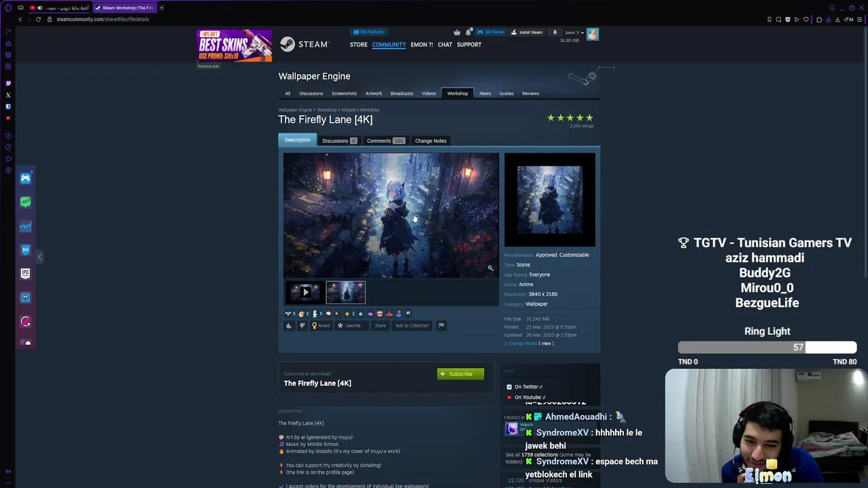Open the Emon ?! account dropdown
The width and height of the screenshot is (868, 488).
pyautogui.click(x=574, y=33)
